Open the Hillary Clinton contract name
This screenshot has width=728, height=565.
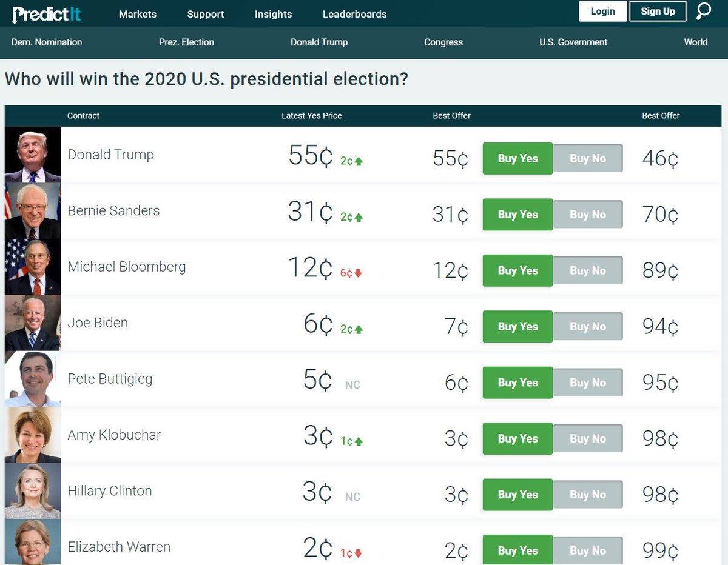[110, 491]
